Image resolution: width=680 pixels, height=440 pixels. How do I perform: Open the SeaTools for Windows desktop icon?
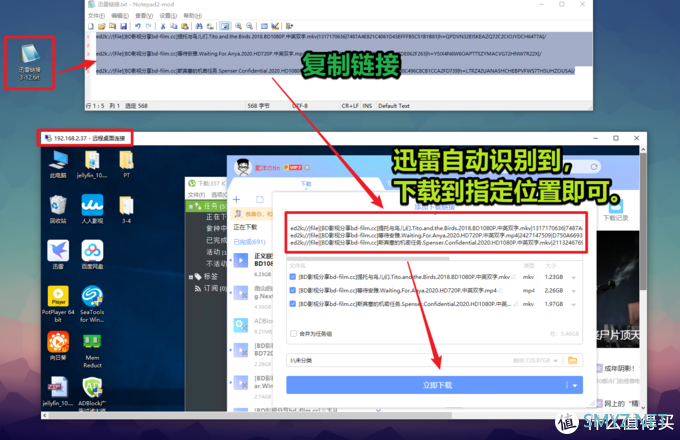coord(92,304)
